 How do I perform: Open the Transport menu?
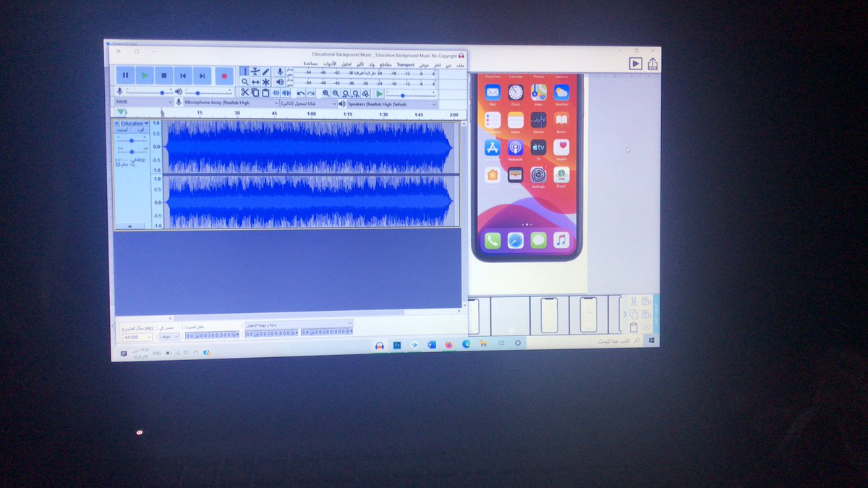tap(405, 64)
